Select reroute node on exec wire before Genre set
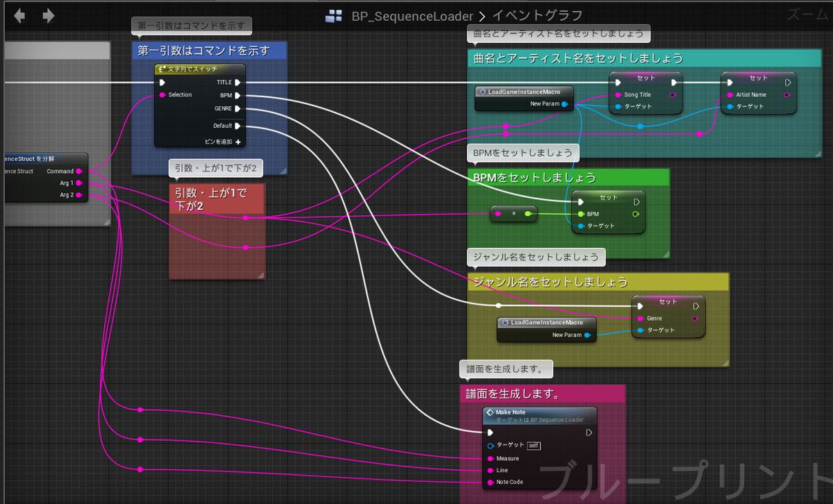 point(498,305)
